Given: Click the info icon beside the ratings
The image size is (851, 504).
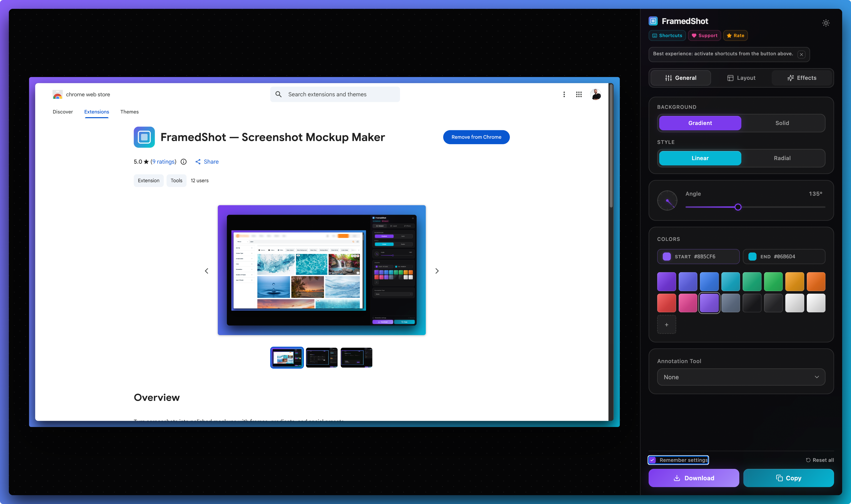Looking at the screenshot, I should point(183,162).
